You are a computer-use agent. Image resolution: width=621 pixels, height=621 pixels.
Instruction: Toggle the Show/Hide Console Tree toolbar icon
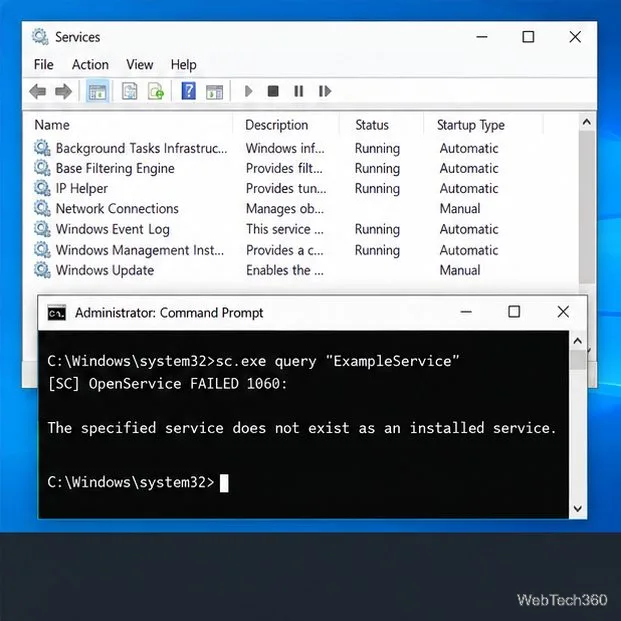(97, 91)
